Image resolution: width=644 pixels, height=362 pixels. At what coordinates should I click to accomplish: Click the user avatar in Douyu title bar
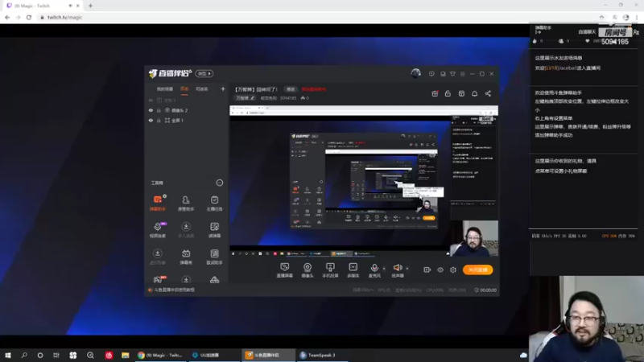[x=415, y=73]
